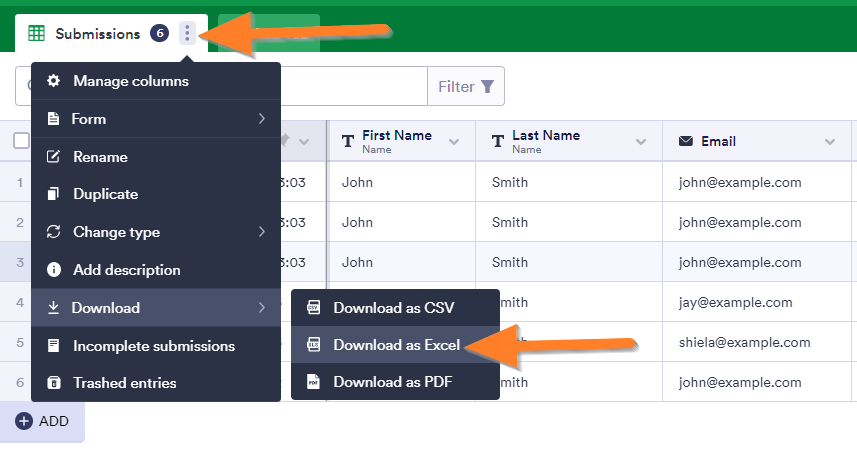Open the Submissions tab
This screenshot has width=857, height=450.
coord(97,33)
